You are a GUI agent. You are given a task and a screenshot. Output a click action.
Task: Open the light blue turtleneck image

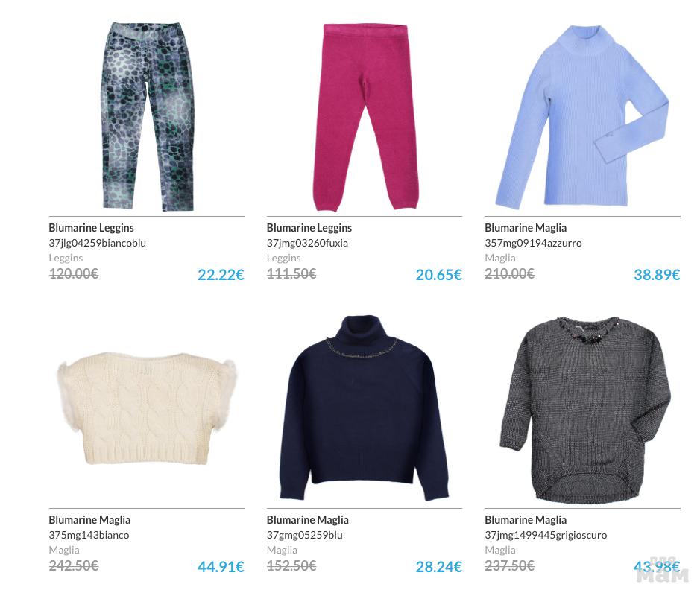tap(582, 117)
